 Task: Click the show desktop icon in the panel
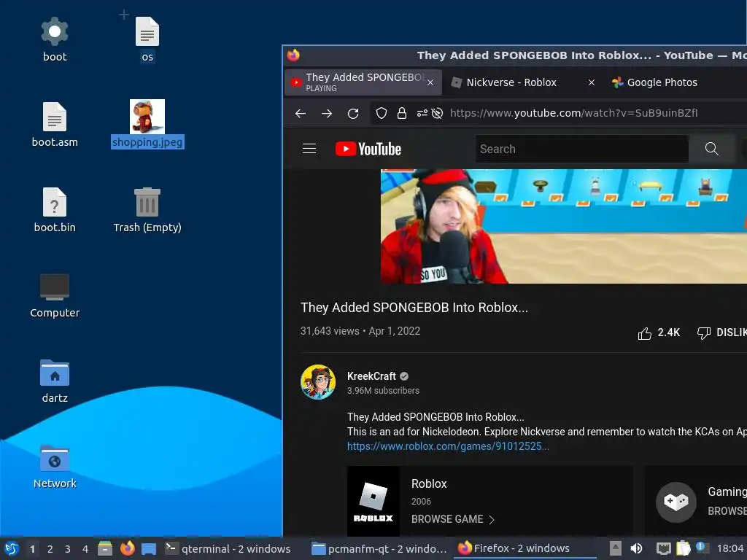click(149, 549)
